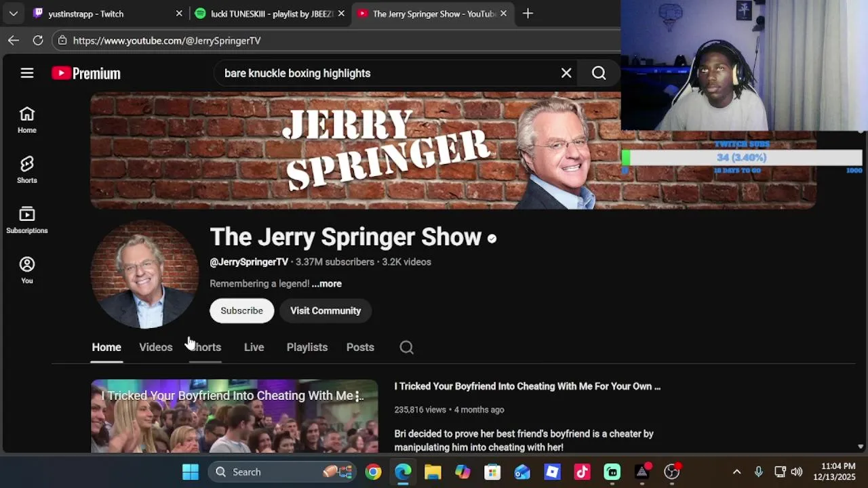Viewport: 868px width, 488px height.
Task: Open the channel Posts tab
Action: [360, 347]
